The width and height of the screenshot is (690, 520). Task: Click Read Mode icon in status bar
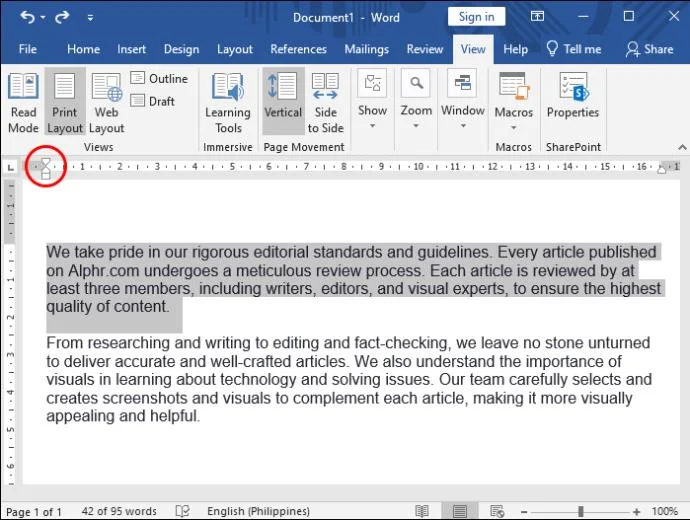tap(422, 511)
